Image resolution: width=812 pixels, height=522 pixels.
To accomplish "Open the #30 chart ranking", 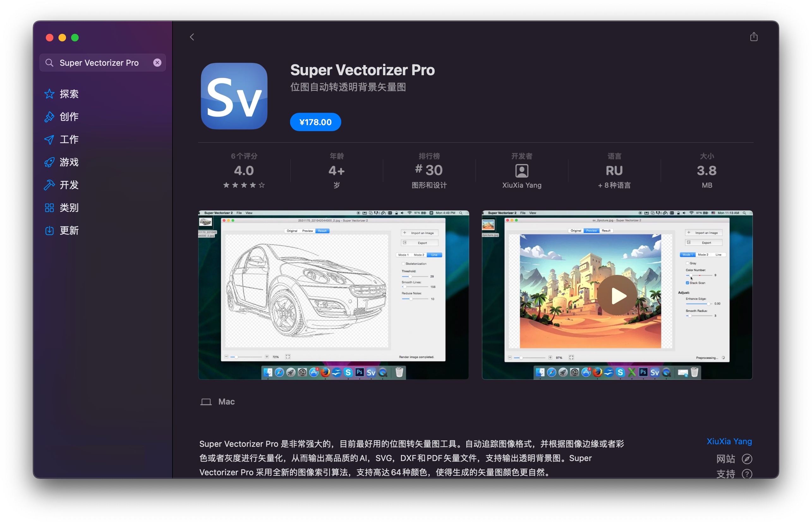I will pyautogui.click(x=429, y=170).
